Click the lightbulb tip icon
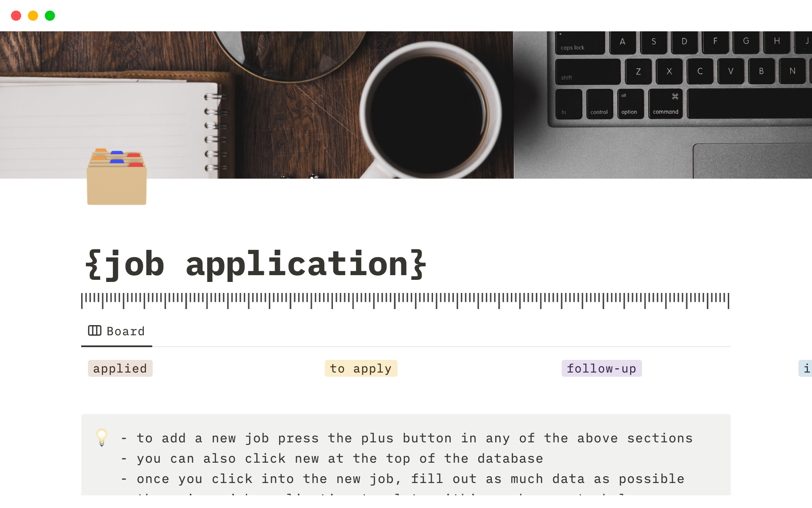812x508 pixels. [101, 438]
